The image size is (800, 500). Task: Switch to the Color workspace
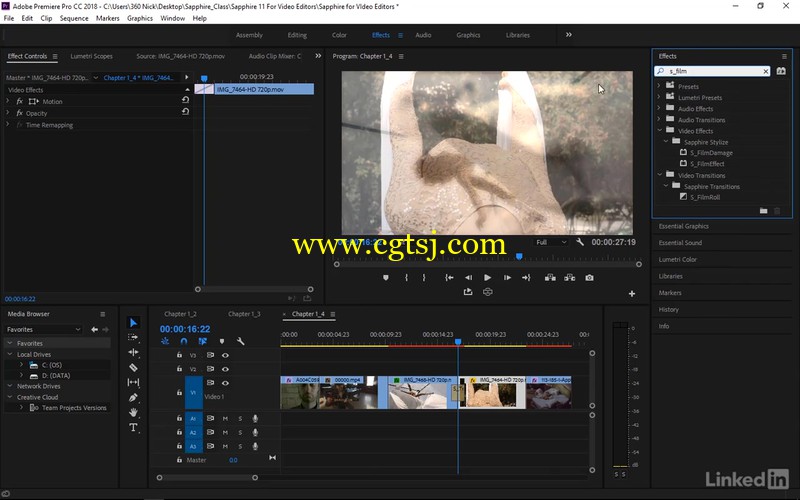[339, 35]
